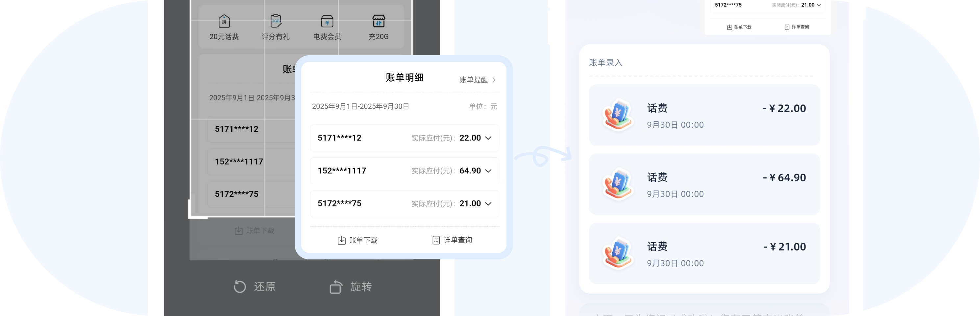The height and width of the screenshot is (316, 980).
Task: Open the 评分有礼 icon
Action: tap(276, 21)
